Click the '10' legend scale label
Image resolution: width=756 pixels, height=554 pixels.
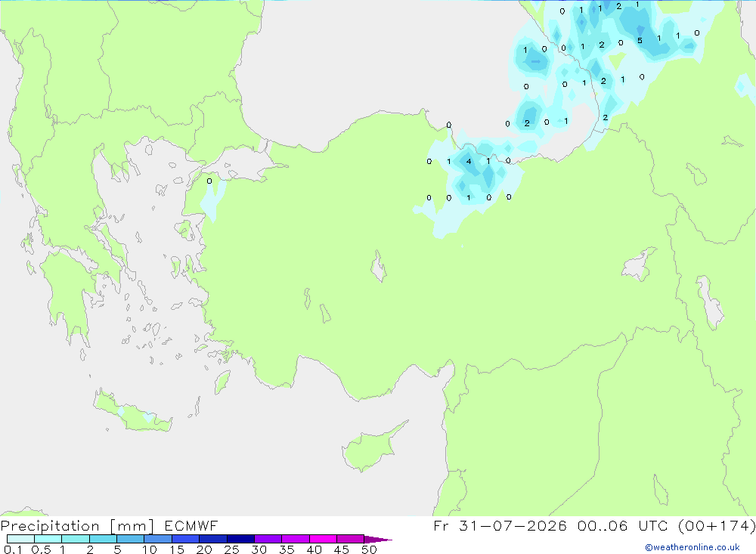tap(150, 549)
